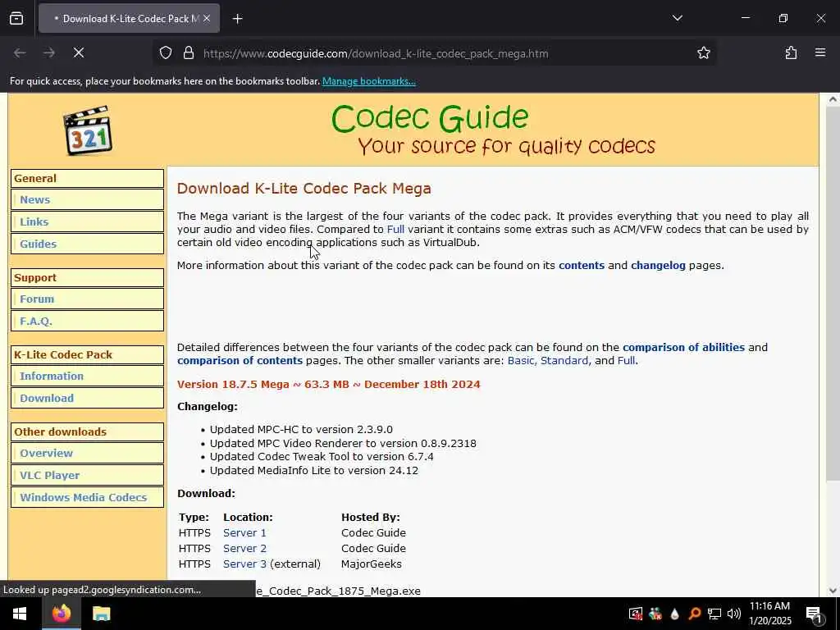Click the Manage bookmarks link
840x630 pixels.
(x=368, y=81)
